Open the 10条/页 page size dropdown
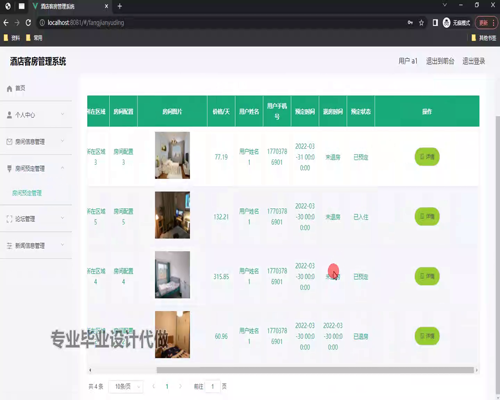Image resolution: width=500 pixels, height=400 pixels. (126, 387)
